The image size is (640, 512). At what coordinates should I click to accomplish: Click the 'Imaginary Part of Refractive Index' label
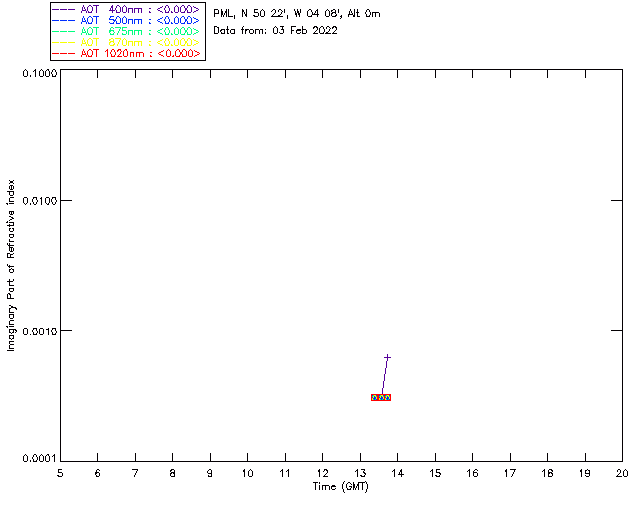tap(11, 265)
